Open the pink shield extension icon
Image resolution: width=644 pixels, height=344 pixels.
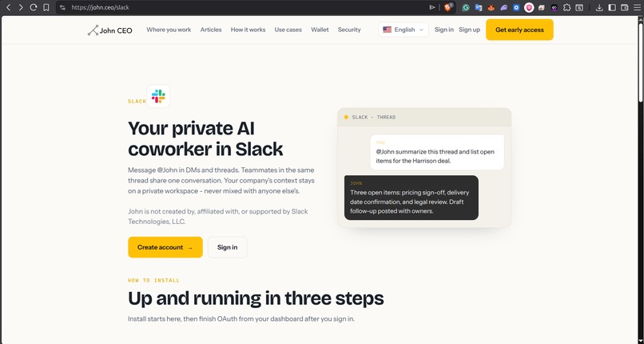(x=529, y=7)
